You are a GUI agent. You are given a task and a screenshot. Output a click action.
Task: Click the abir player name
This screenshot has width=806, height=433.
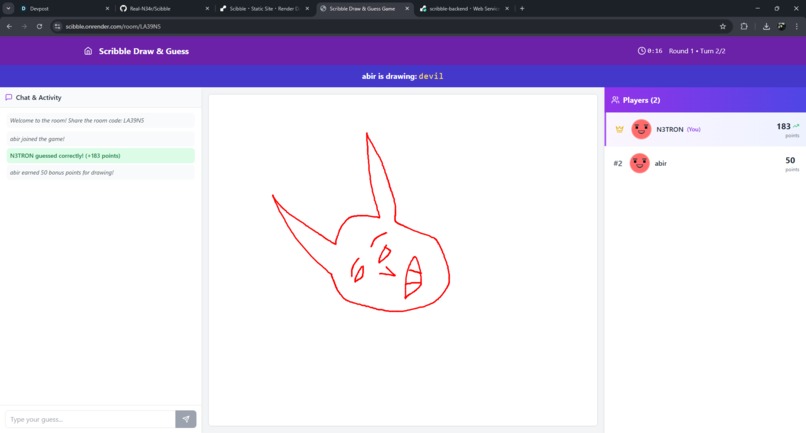click(x=661, y=164)
